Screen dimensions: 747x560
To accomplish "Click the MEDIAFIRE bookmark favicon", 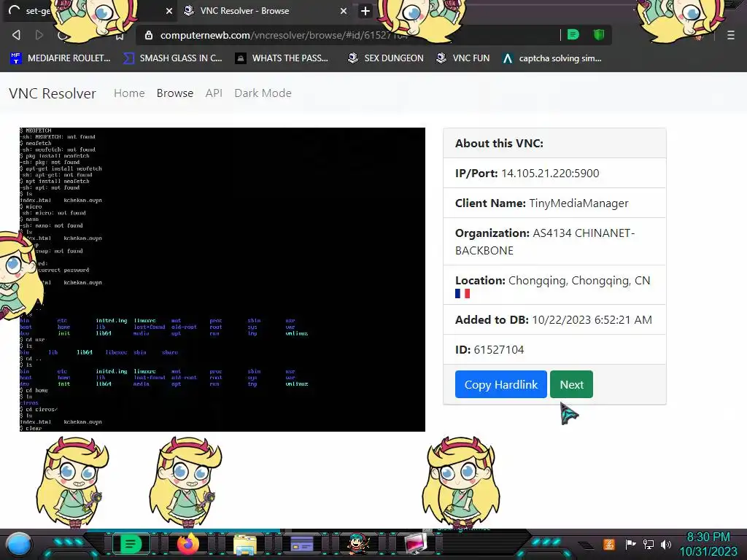I will [16, 58].
